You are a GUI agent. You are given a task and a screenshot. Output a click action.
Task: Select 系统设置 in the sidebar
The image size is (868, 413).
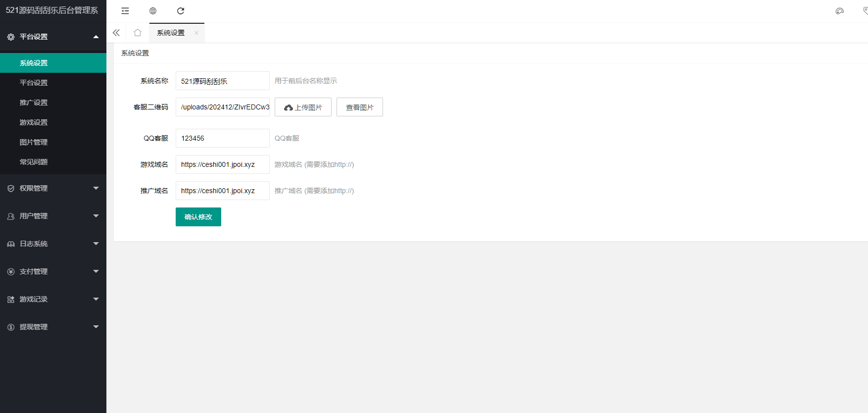tap(53, 63)
